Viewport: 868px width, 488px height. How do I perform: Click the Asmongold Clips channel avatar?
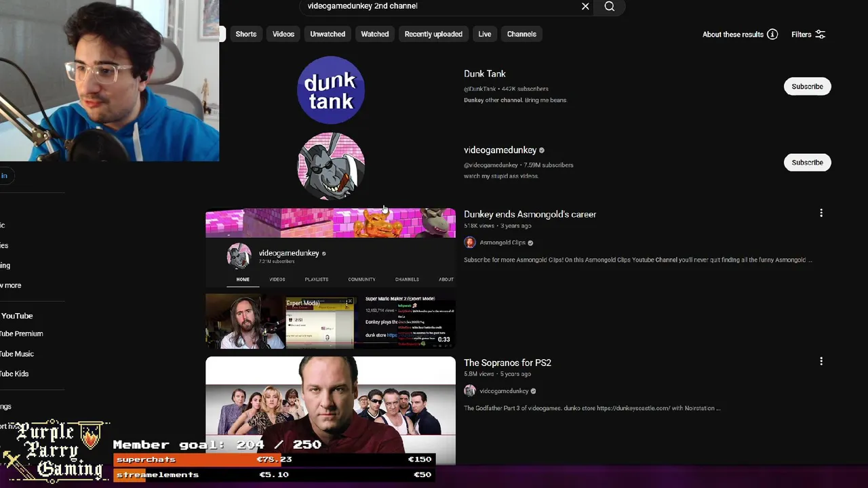[x=470, y=243]
